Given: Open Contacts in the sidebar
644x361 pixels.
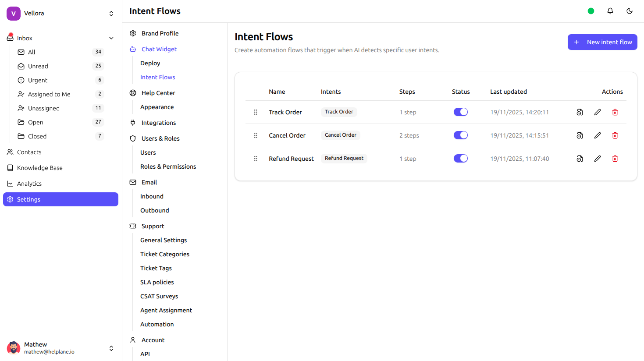Looking at the screenshot, I should tap(29, 152).
